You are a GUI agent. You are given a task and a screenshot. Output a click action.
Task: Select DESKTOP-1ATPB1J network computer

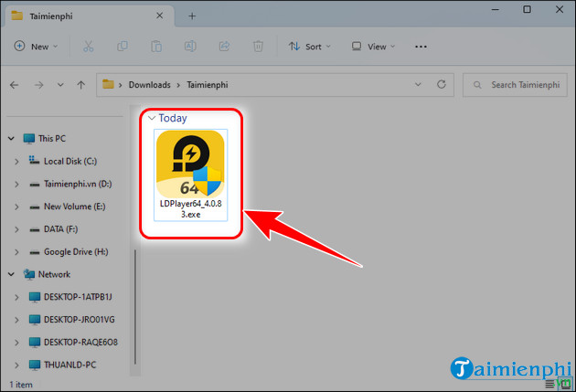83,297
